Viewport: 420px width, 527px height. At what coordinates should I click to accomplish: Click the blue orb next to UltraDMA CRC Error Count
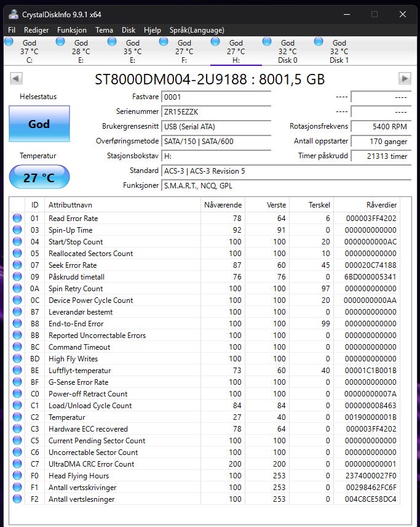pyautogui.click(x=17, y=464)
